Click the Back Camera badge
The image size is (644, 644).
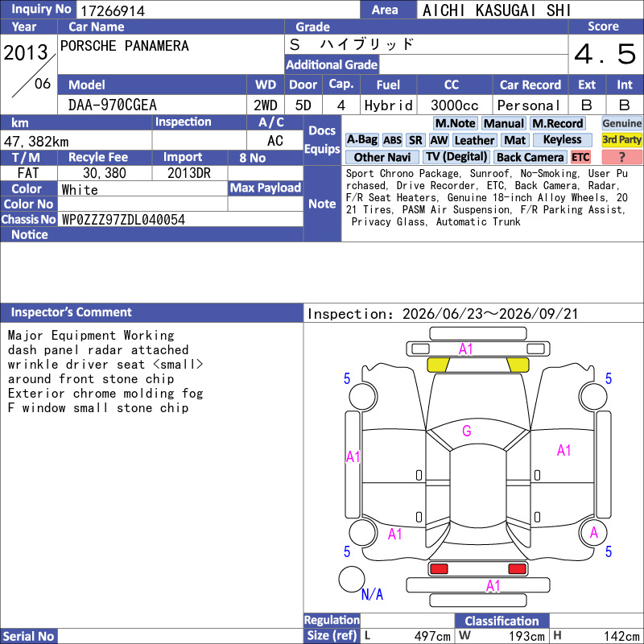click(x=530, y=157)
